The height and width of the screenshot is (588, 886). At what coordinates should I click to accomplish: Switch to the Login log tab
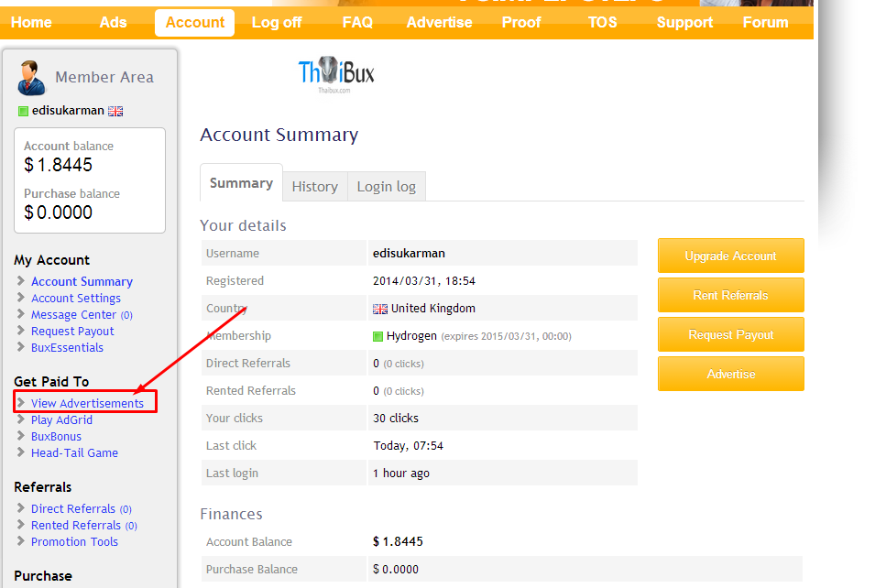[x=387, y=187]
